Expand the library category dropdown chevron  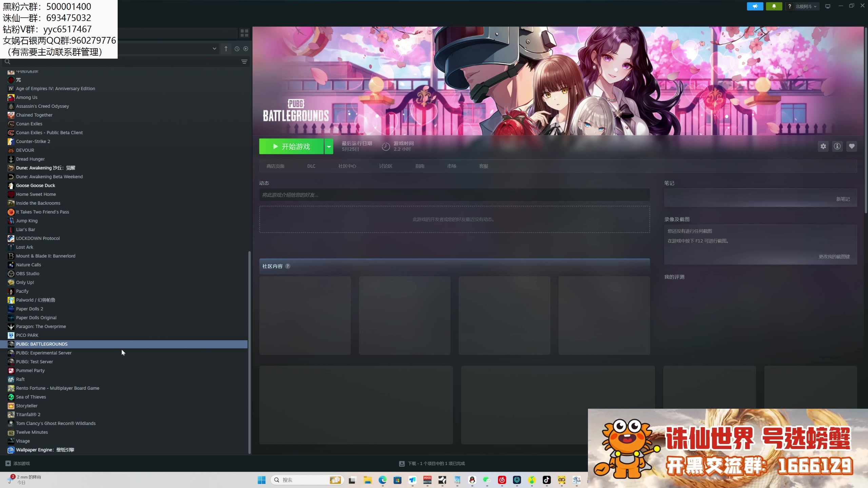[x=214, y=49]
